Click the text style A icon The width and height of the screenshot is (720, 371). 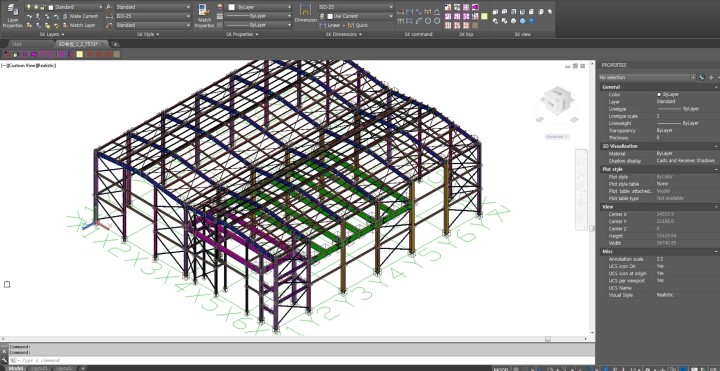109,7
